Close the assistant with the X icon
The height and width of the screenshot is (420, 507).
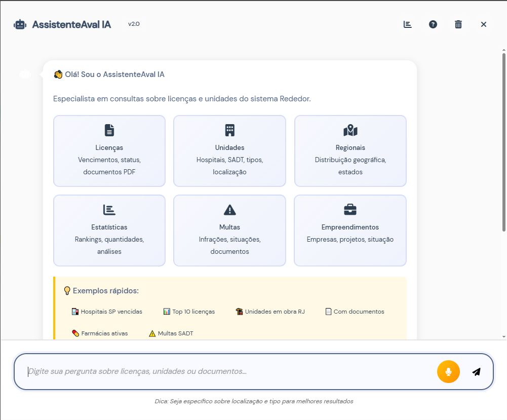[x=484, y=24]
